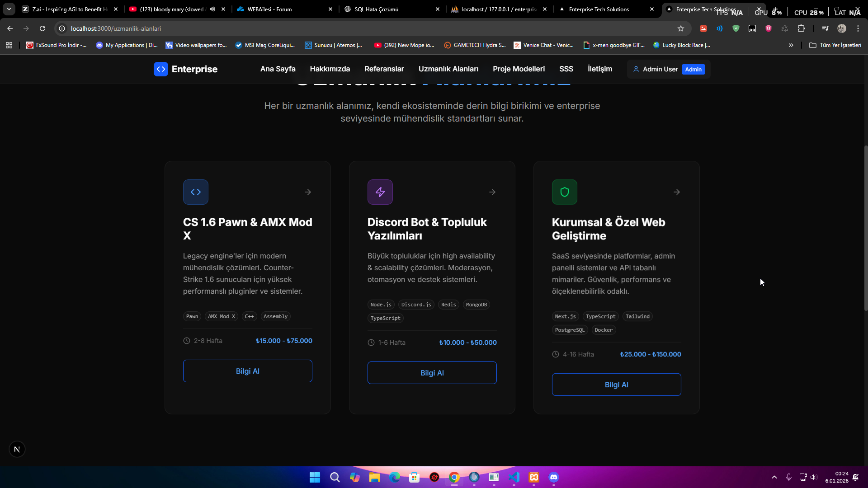Switch to the WEBAilesi Forum tab
868x488 pixels.
point(284,9)
